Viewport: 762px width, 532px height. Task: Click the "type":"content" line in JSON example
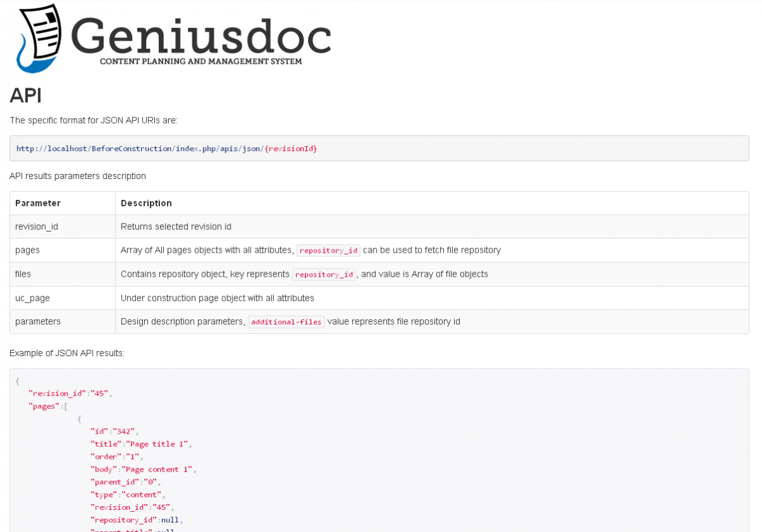click(x=128, y=495)
